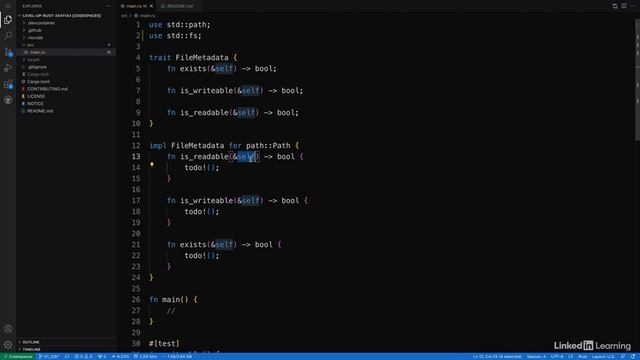Click the Layout: U.S. keyboard indicator

[x=603, y=357]
